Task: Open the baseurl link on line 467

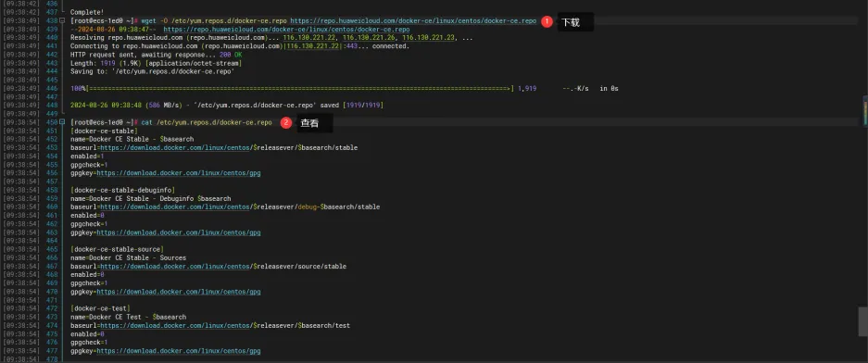Action: click(175, 266)
